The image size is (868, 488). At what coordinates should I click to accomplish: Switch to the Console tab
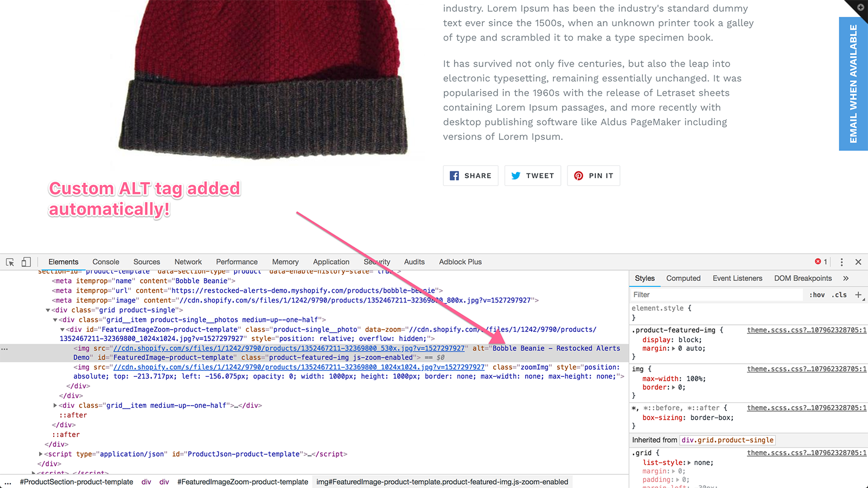(106, 262)
